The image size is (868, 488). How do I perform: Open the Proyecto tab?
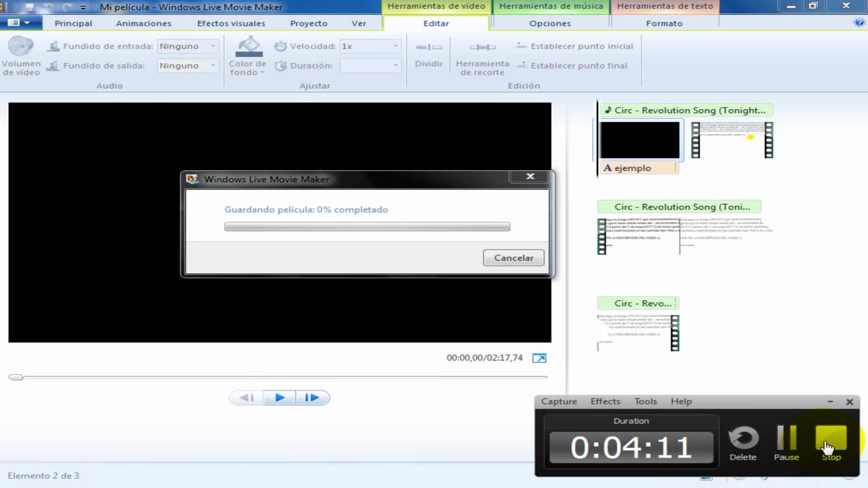(309, 23)
